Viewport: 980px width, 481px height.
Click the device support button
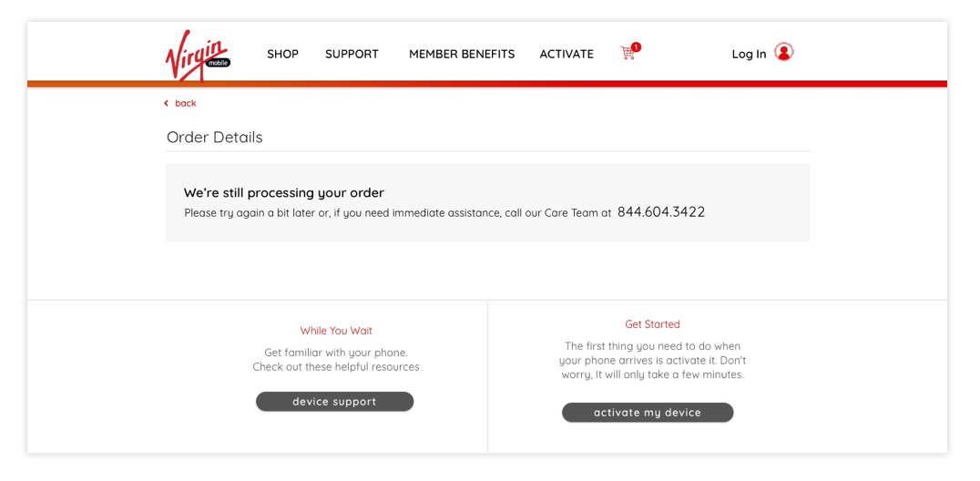335,402
